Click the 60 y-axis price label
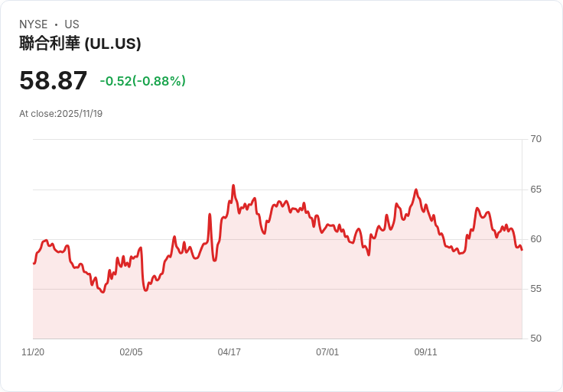Screen dimensions: 563x392 [535, 239]
